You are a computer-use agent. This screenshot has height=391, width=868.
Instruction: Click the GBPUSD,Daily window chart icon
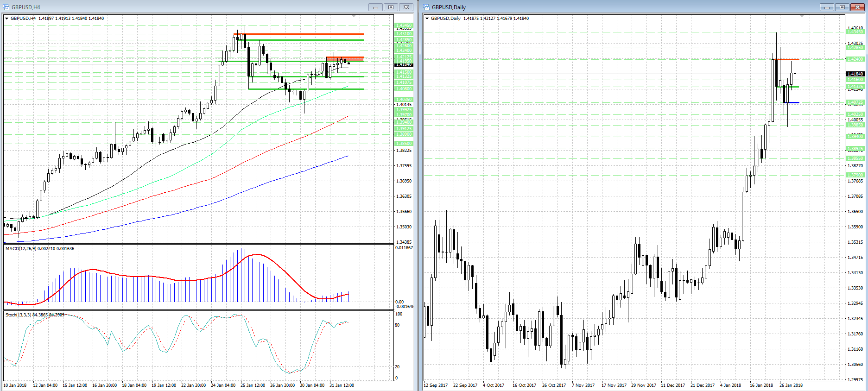pos(426,7)
